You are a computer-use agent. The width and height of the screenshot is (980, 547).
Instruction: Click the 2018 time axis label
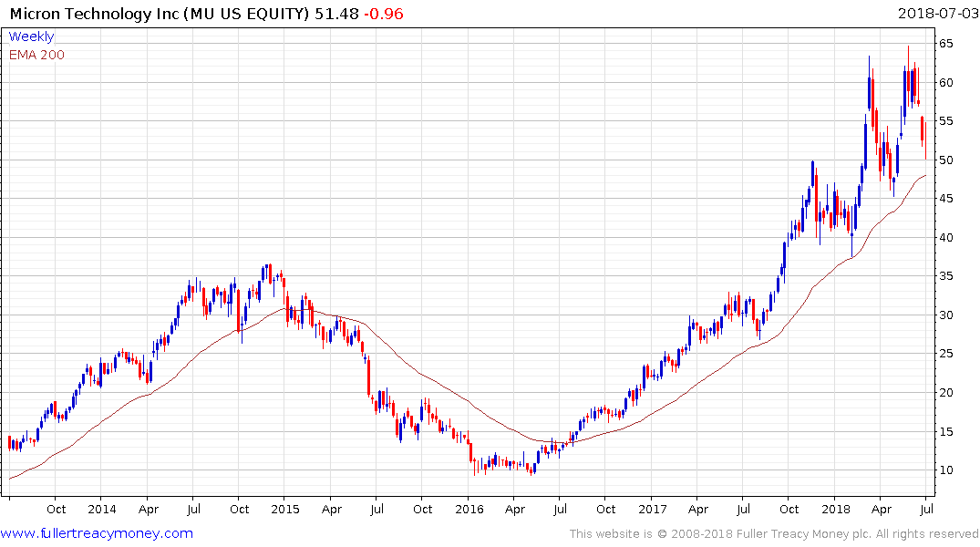[x=836, y=510]
